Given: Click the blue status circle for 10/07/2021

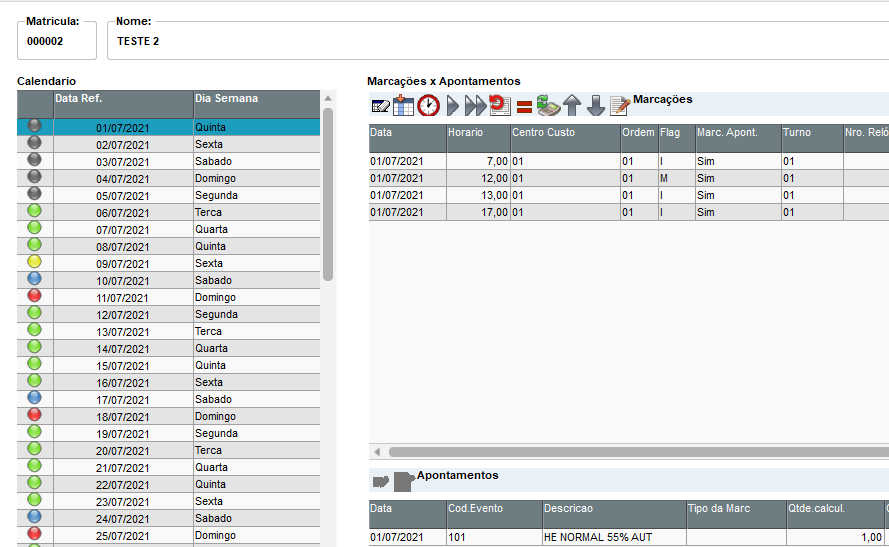Looking at the screenshot, I should pyautogui.click(x=35, y=279).
